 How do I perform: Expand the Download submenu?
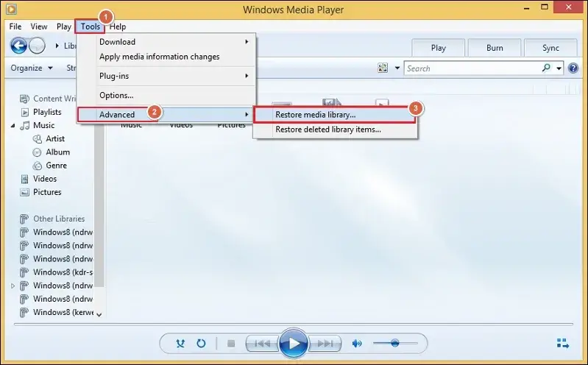(x=247, y=42)
